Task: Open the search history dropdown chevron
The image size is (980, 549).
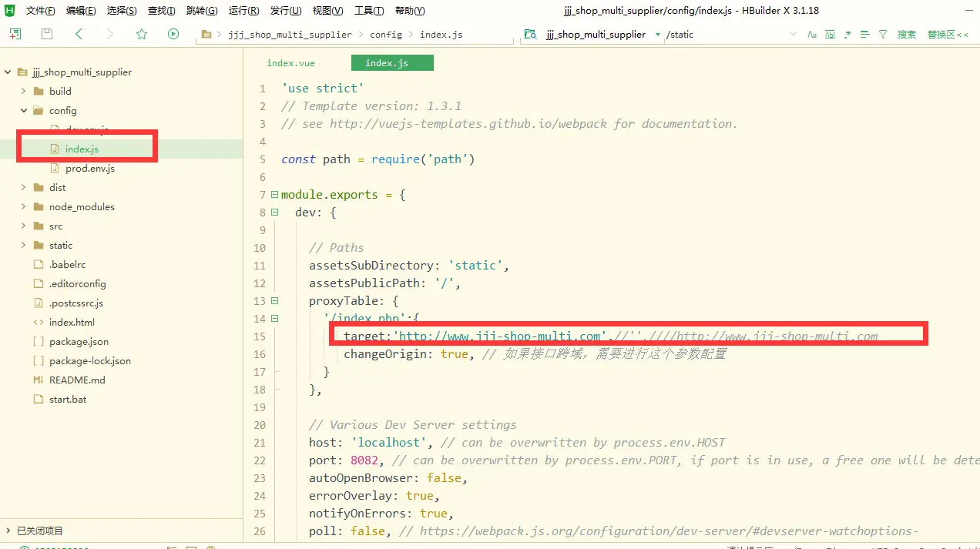Action: (794, 35)
